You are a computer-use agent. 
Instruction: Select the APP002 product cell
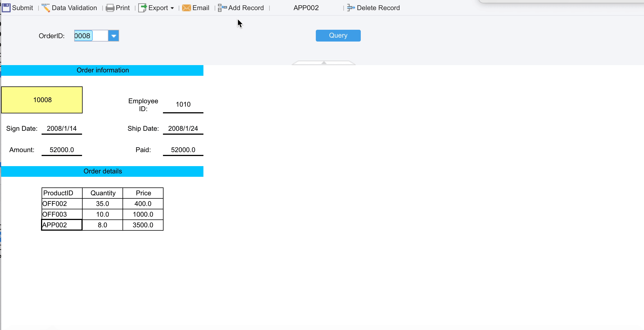(x=62, y=225)
